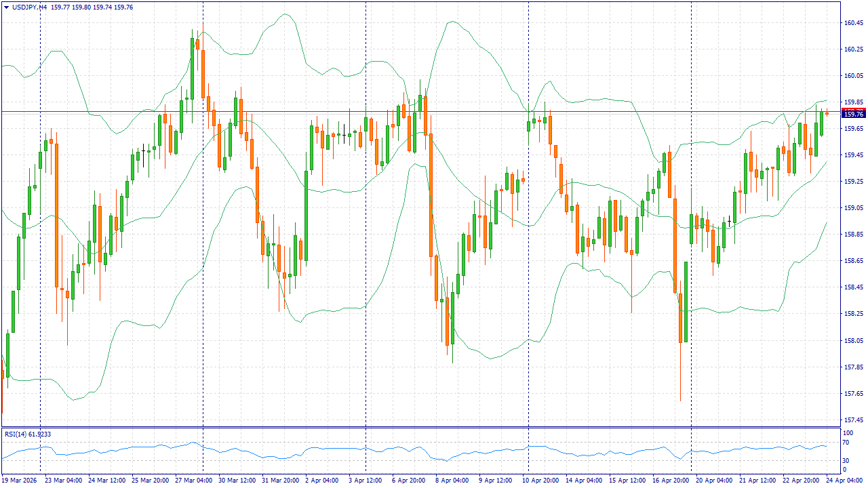Click the RSI(14) indicator label
The width and height of the screenshot is (868, 488).
[x=27, y=434]
